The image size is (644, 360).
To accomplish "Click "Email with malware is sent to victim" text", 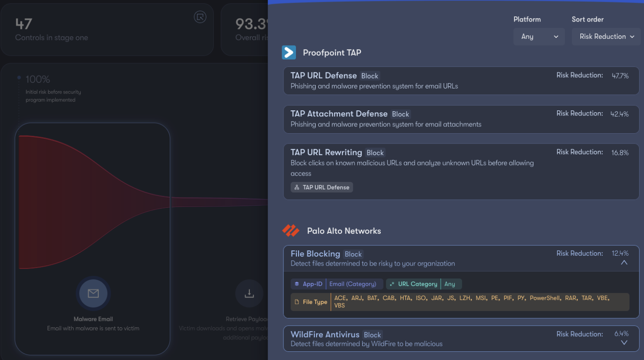I will [93, 329].
